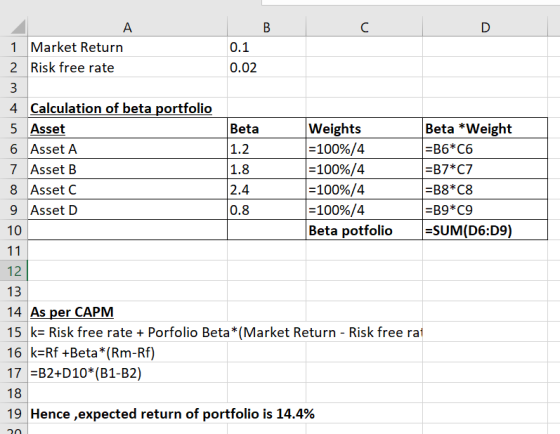The height and width of the screenshot is (434, 560).
Task: Click the Risk free rate cell
Action: point(128,68)
